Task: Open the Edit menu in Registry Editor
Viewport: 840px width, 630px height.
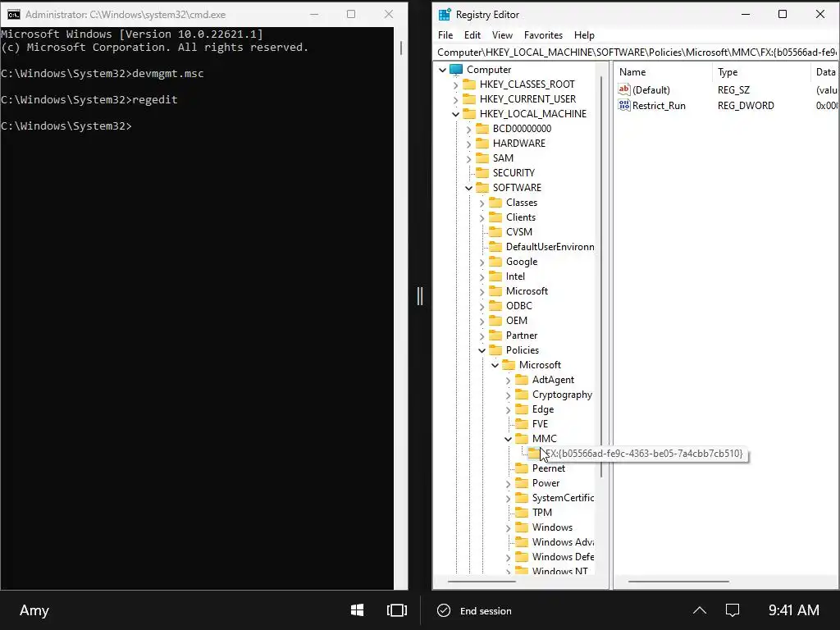Action: coord(472,34)
